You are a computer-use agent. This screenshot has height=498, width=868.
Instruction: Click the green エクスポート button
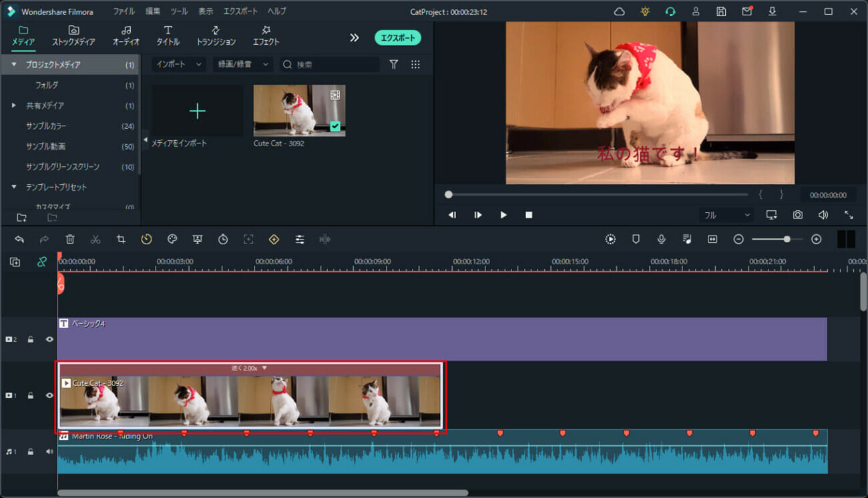[x=397, y=38]
